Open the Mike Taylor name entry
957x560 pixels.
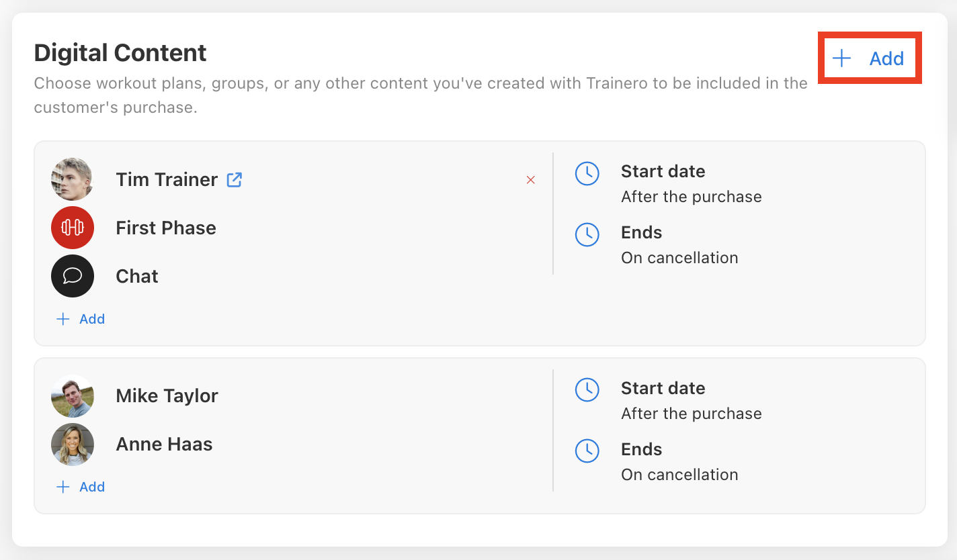coord(167,396)
